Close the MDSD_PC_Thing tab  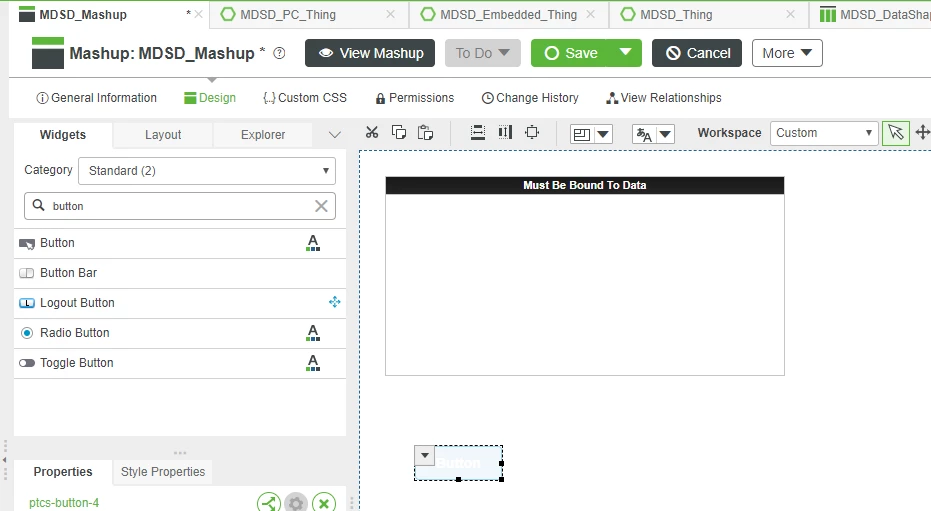pos(390,14)
